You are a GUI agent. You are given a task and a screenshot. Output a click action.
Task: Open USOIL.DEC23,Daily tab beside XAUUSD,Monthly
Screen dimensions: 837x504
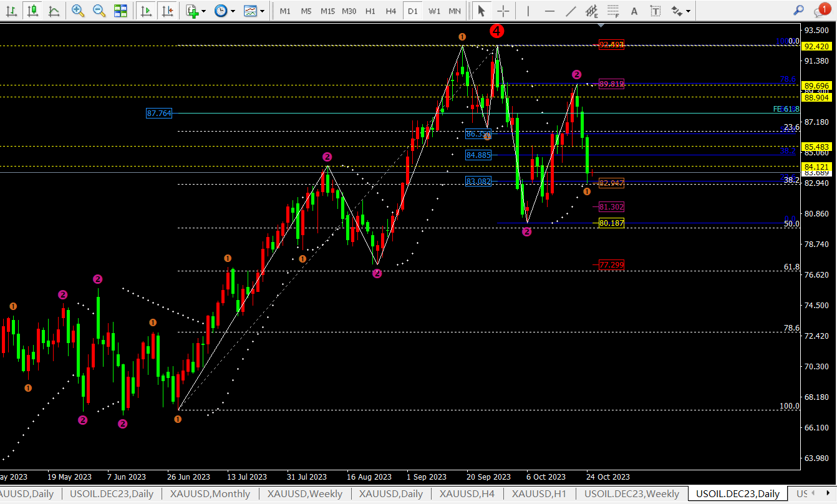[x=112, y=493]
